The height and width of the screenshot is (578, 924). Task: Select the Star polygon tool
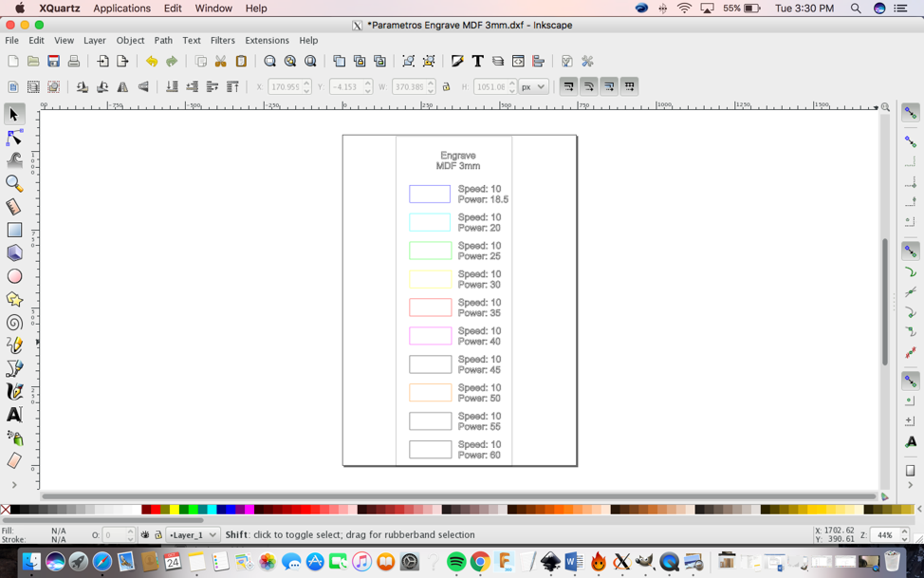pyautogui.click(x=15, y=299)
